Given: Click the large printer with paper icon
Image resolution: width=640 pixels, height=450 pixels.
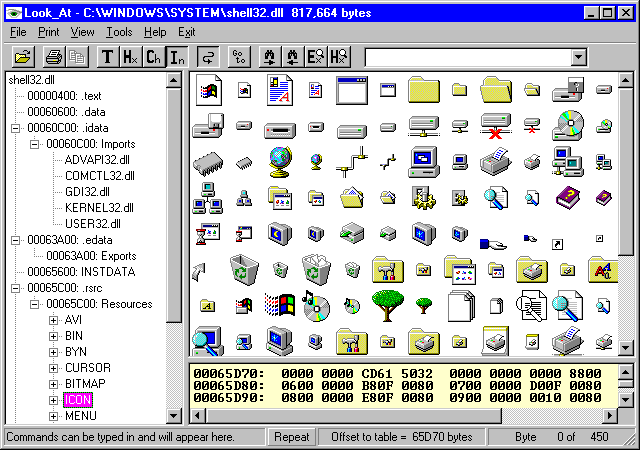Looking at the screenshot, I should pyautogui.click(x=496, y=162).
